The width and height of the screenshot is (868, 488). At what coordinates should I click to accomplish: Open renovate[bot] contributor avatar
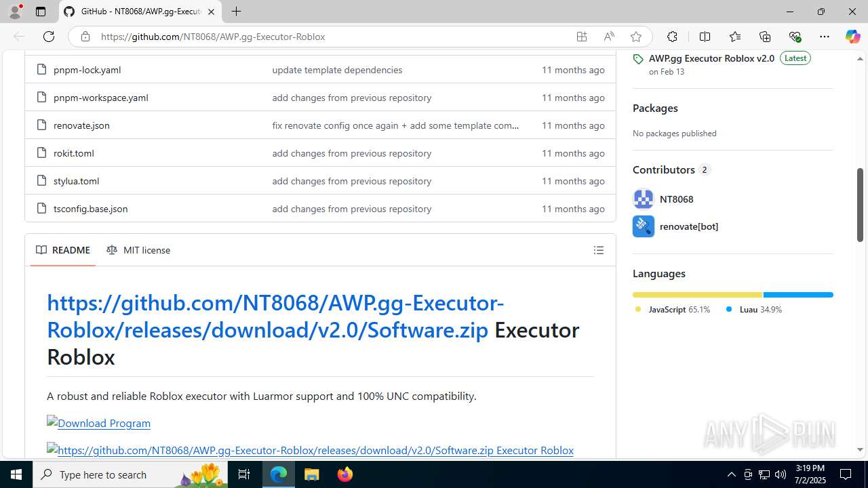644,226
